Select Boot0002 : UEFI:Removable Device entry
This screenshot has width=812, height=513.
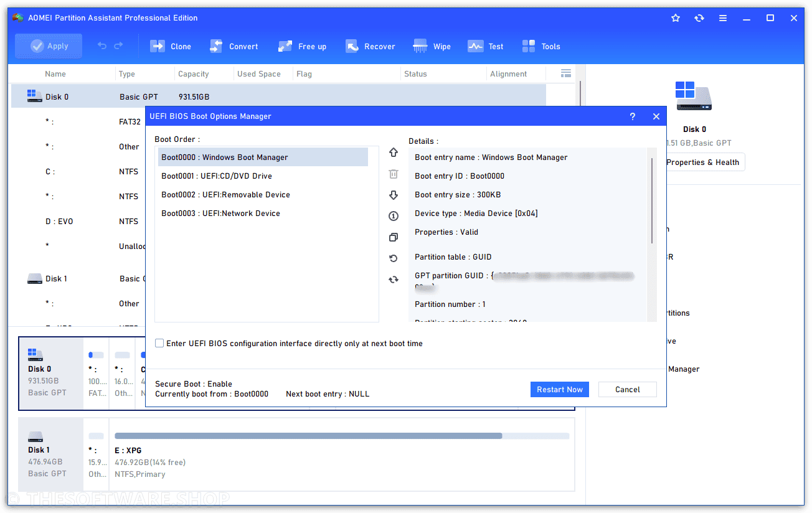point(263,195)
